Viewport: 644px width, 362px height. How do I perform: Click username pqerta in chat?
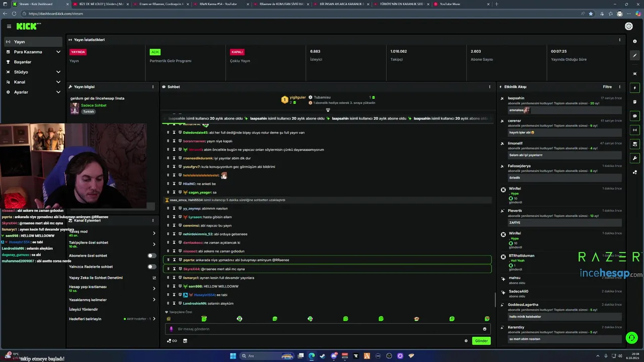point(189,260)
